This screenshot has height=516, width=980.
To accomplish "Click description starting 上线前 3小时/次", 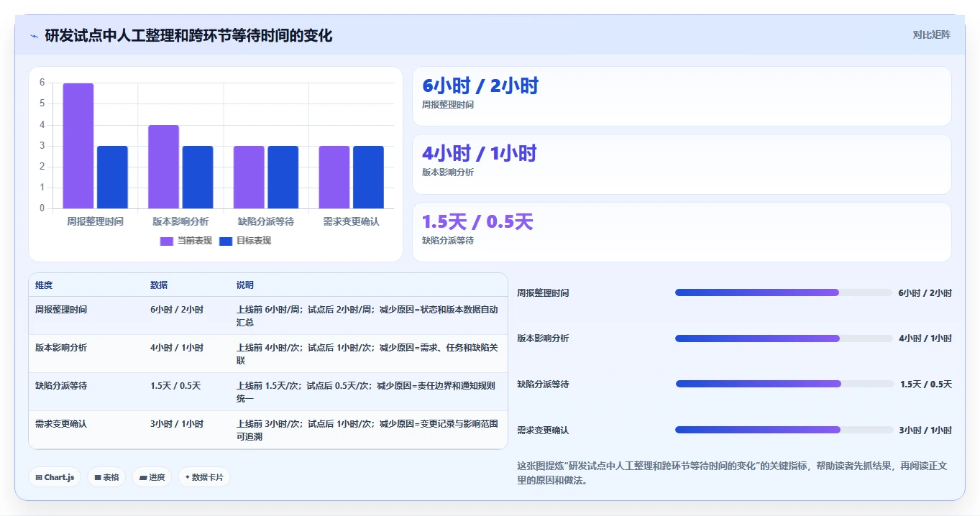I will (367, 430).
